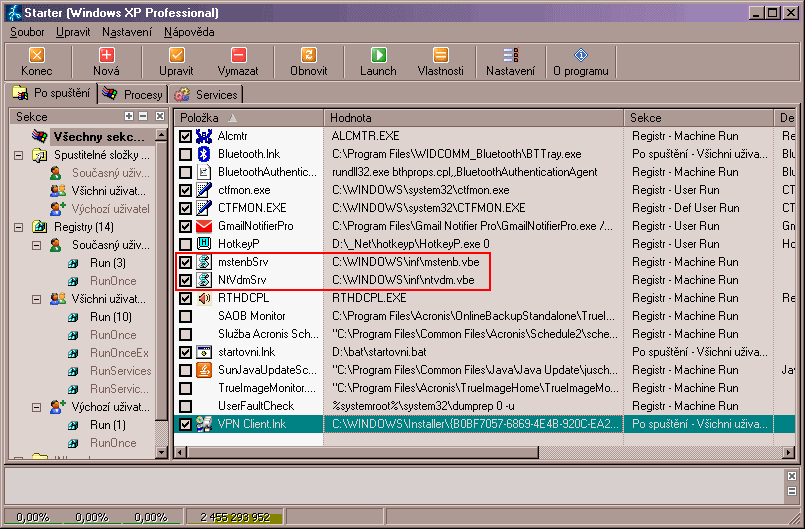The image size is (805, 529).
Task: Collapse Výchozí uživat... node under Registry
Action: [36, 407]
